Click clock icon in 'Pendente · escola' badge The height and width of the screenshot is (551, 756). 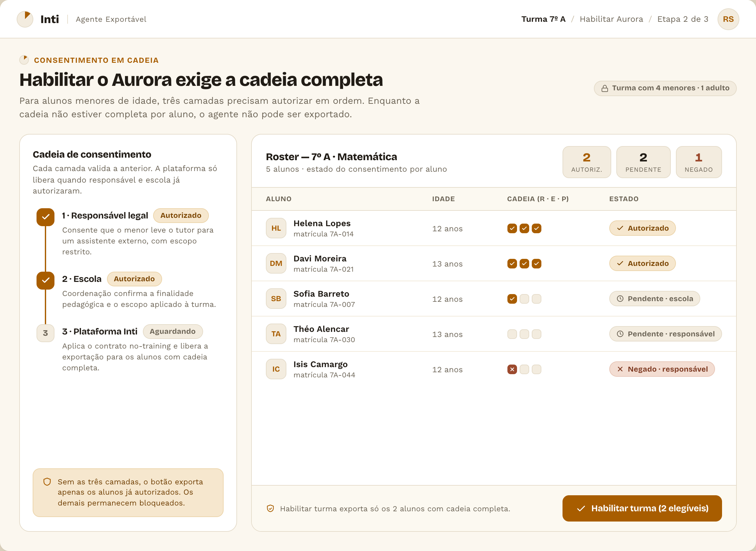[x=620, y=299]
